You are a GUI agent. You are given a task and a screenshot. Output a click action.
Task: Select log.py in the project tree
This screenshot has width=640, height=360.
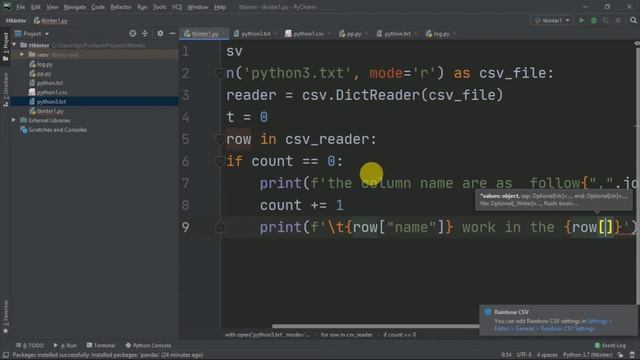pos(44,64)
